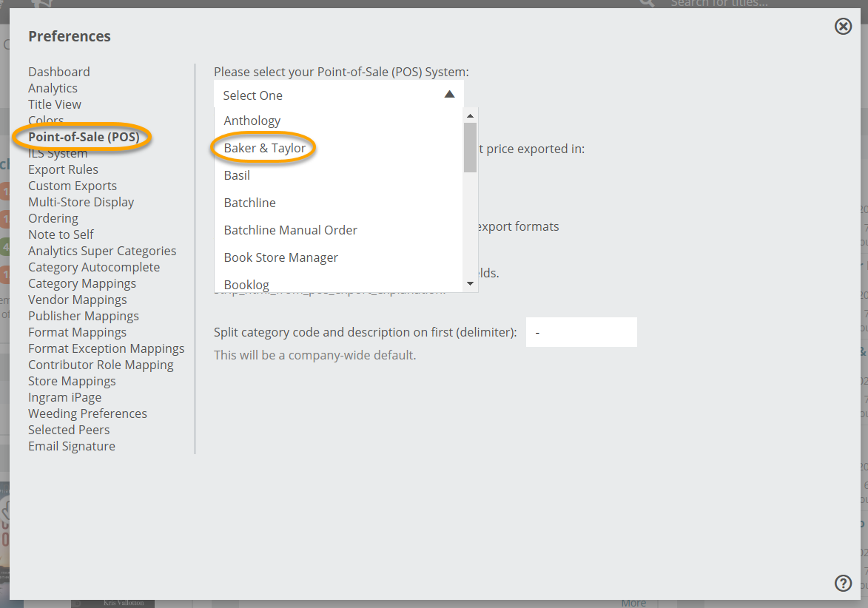Open Email Signature settings
This screenshot has height=608, width=868.
pos(72,446)
